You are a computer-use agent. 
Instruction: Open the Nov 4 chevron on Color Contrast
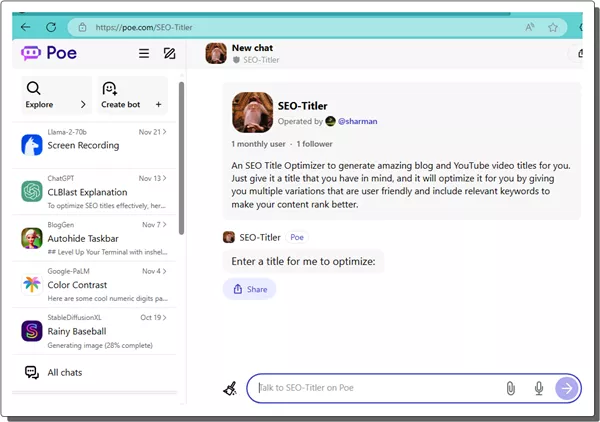click(165, 271)
